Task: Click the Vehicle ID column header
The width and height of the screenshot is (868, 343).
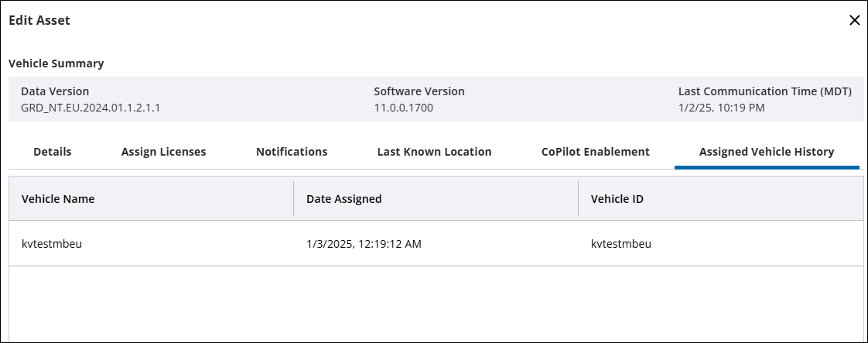Action: [617, 199]
